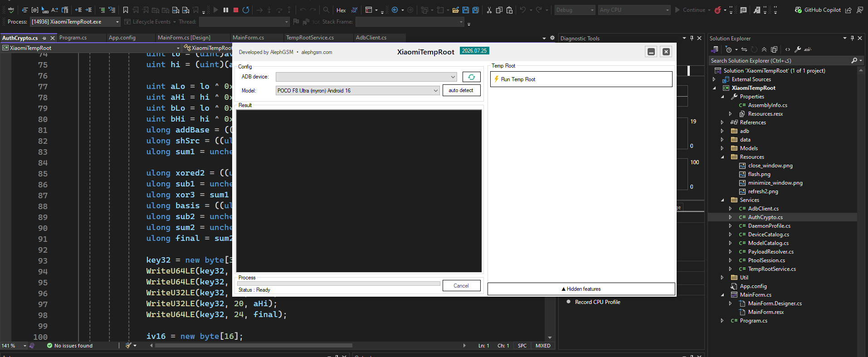
Task: Open the ADB device dropdown
Action: (x=366, y=77)
